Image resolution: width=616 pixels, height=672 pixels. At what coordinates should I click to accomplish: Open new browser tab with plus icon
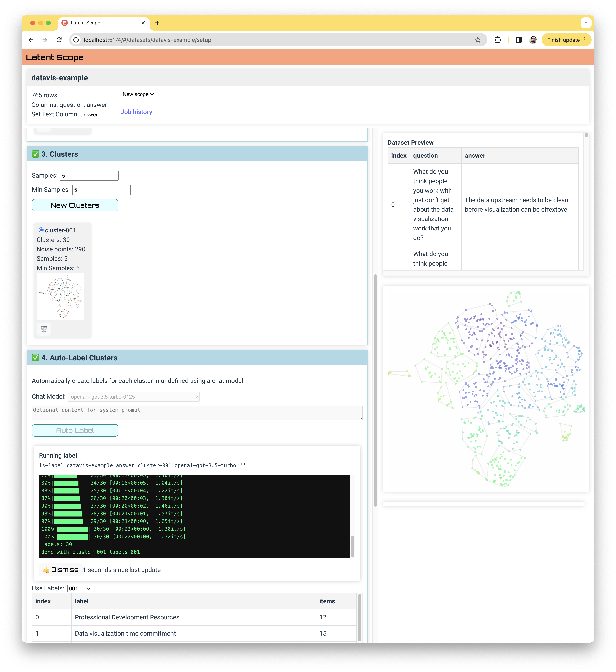coord(157,23)
